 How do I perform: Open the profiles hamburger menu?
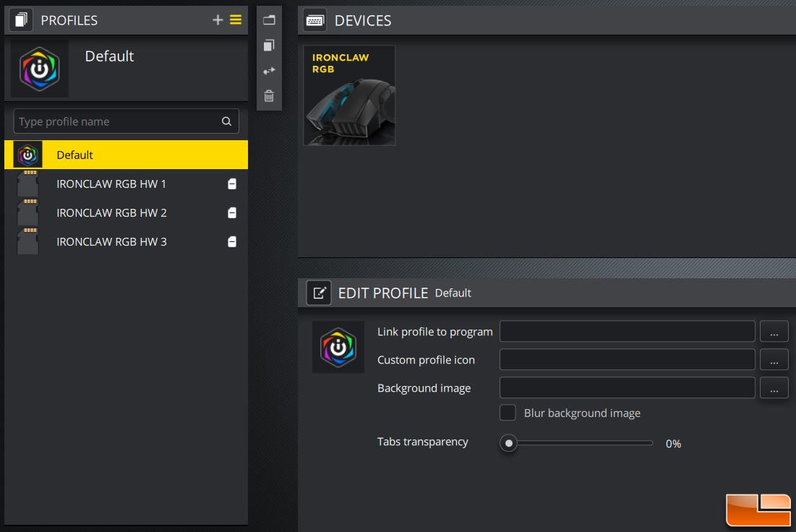coord(236,20)
